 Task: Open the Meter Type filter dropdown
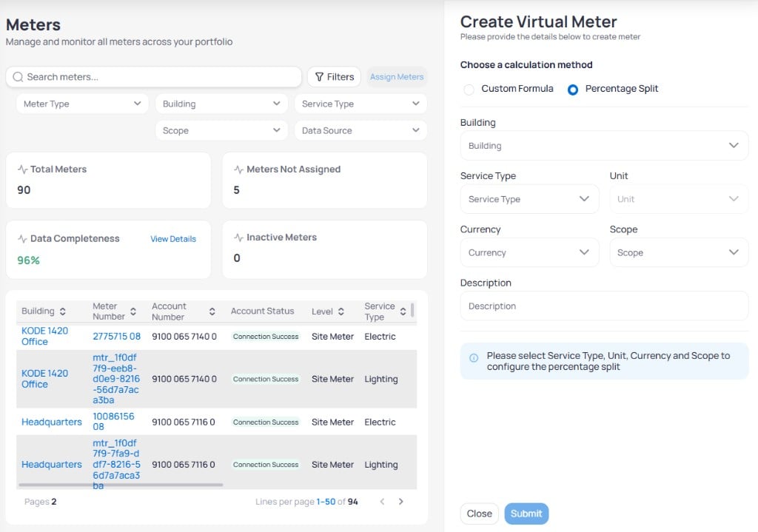pyautogui.click(x=82, y=104)
